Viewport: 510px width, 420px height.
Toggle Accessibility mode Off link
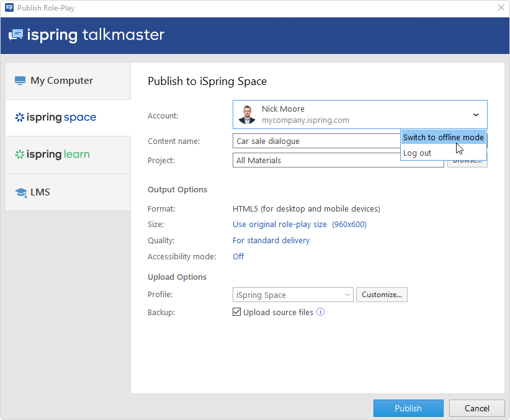(x=238, y=256)
